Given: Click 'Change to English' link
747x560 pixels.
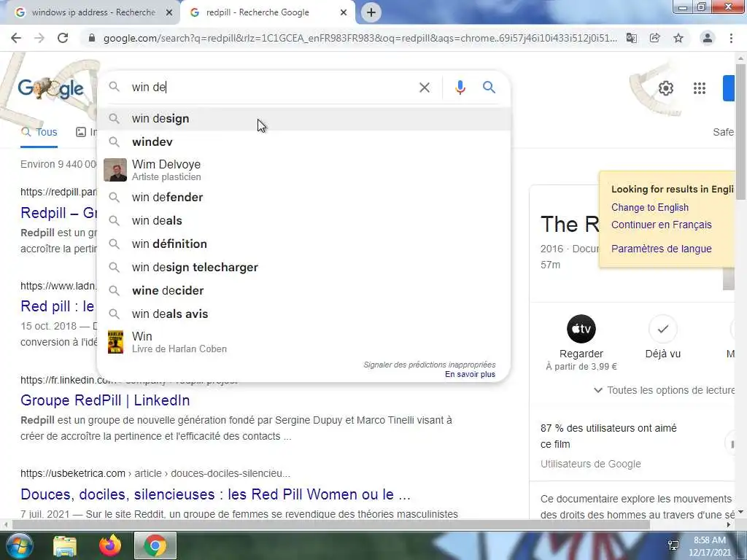Looking at the screenshot, I should (x=650, y=208).
